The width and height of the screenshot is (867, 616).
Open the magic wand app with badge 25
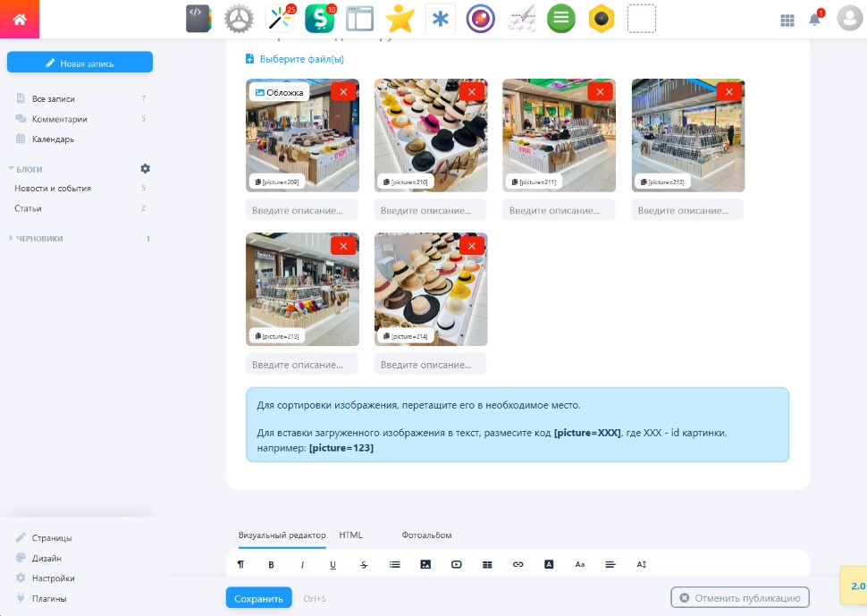click(x=280, y=19)
